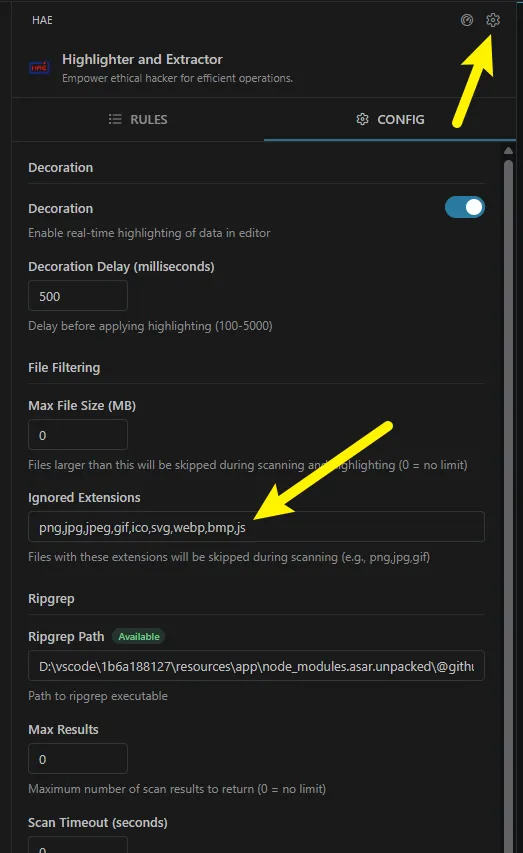Click 'Maximum number of scan results' hint
Screen dimensions: 523x853
click(177, 789)
